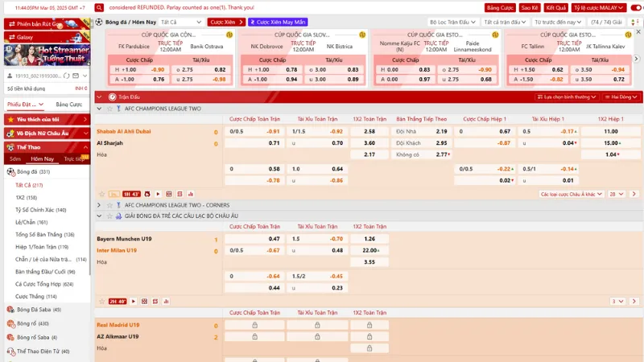This screenshot has height=362, width=644.
Task: Select the Bảng Cược tab
Action: pyautogui.click(x=68, y=105)
